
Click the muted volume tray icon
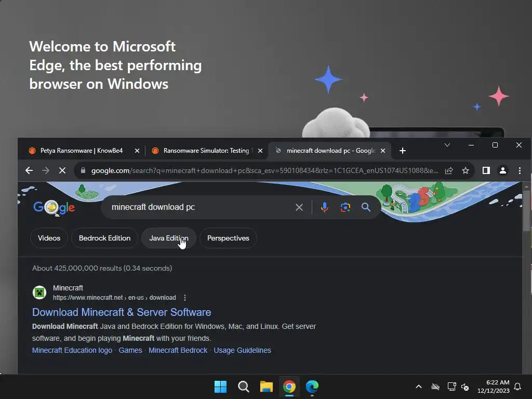pos(465,387)
